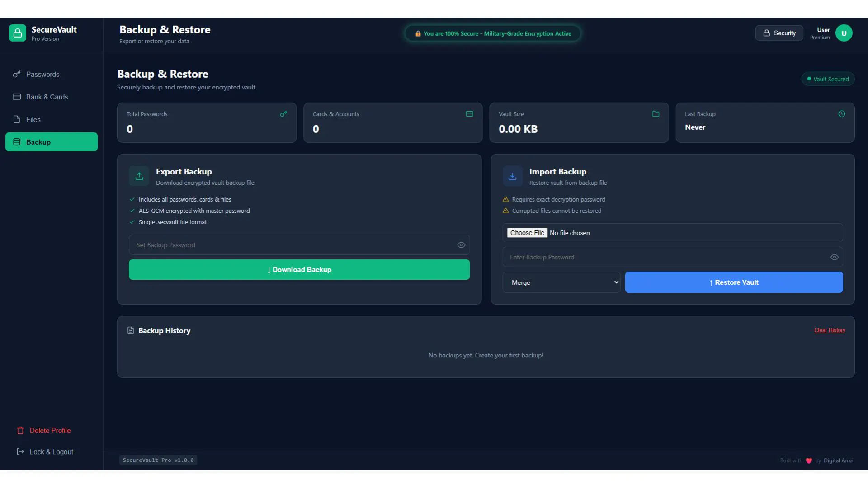The width and height of the screenshot is (868, 488).
Task: Click Delete Profile
Action: 50,431
